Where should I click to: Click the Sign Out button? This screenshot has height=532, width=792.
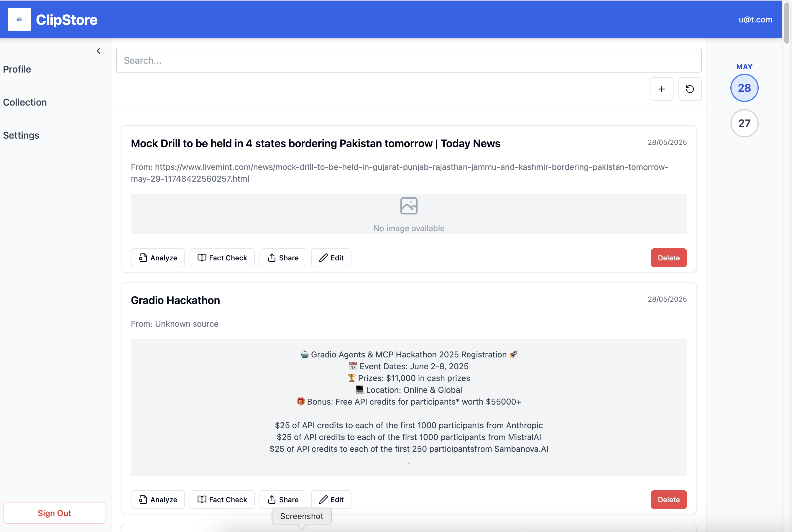[x=54, y=513]
